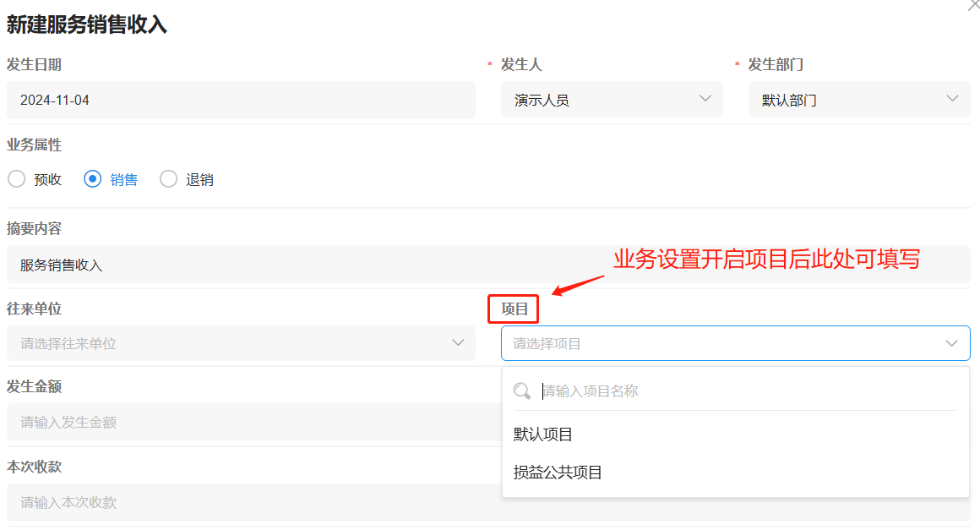Open the 默认部门 dropdown

coord(845,100)
